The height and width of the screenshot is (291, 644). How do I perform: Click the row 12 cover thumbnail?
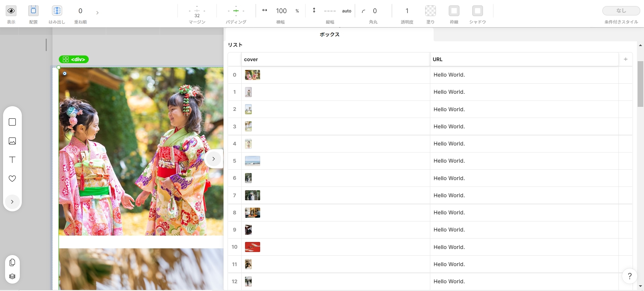[x=248, y=282]
